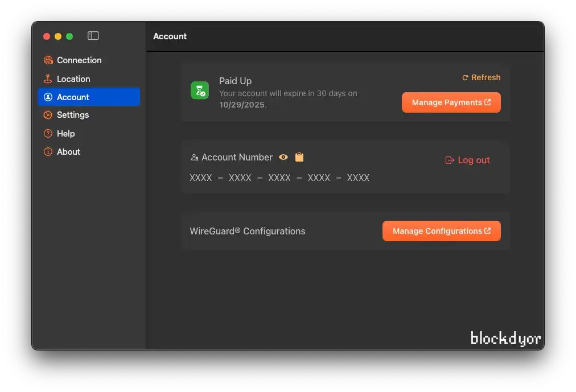
Task: Click the Help question mark icon
Action: pyautogui.click(x=48, y=134)
